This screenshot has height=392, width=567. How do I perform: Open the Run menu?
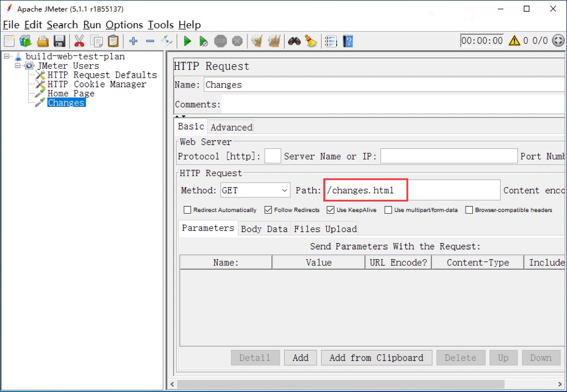(x=92, y=25)
